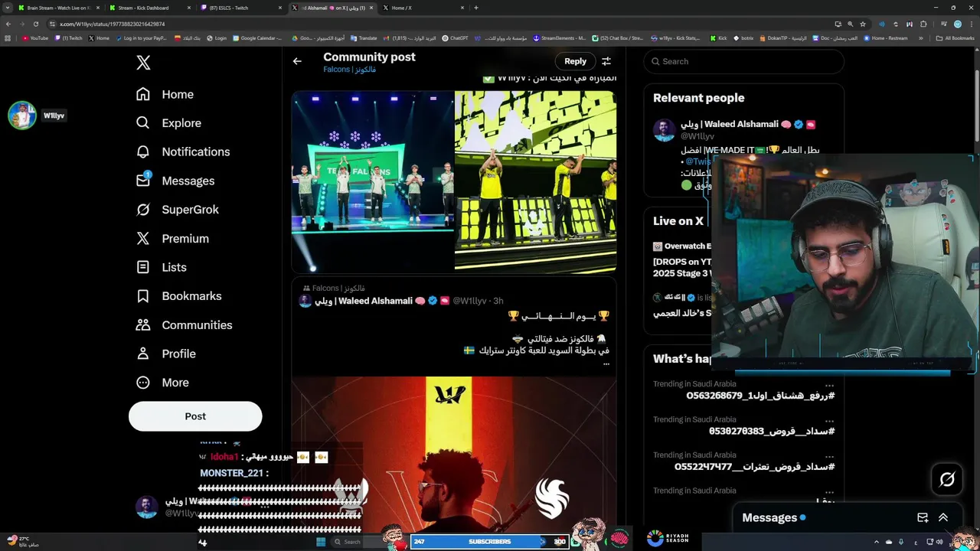Switch to Stream - Kick Dashboard tab

pos(149,8)
